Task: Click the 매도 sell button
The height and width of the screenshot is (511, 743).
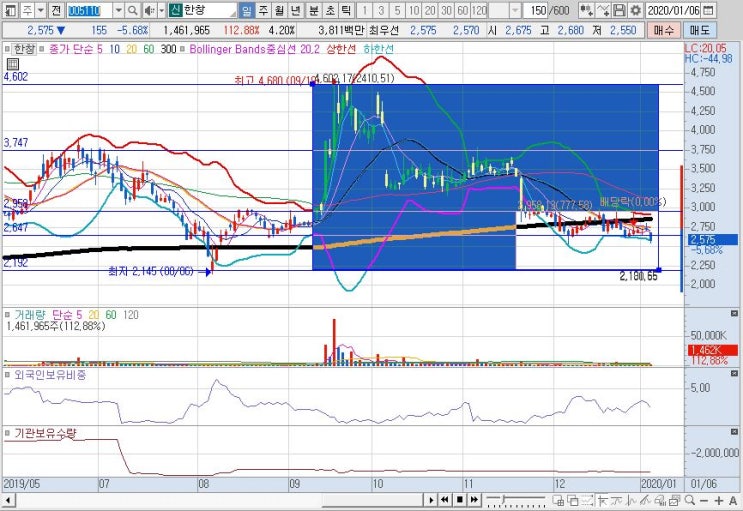Action: pos(699,30)
